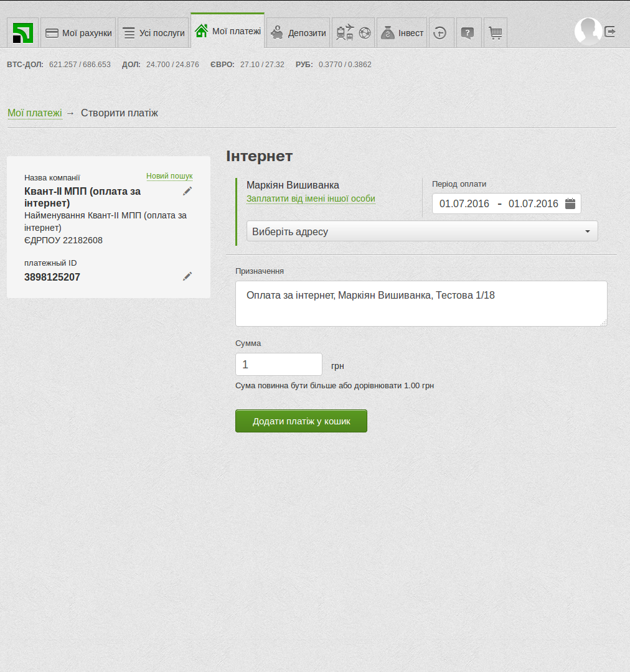The width and height of the screenshot is (630, 672).
Task: Open the 'Інвест' tab
Action: tap(402, 33)
